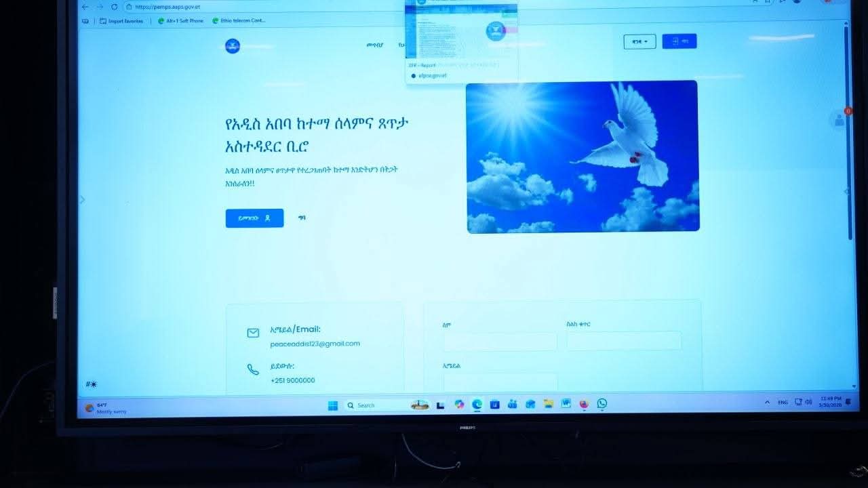Click the blue login button in header
The image size is (868, 488).
pyautogui.click(x=679, y=42)
